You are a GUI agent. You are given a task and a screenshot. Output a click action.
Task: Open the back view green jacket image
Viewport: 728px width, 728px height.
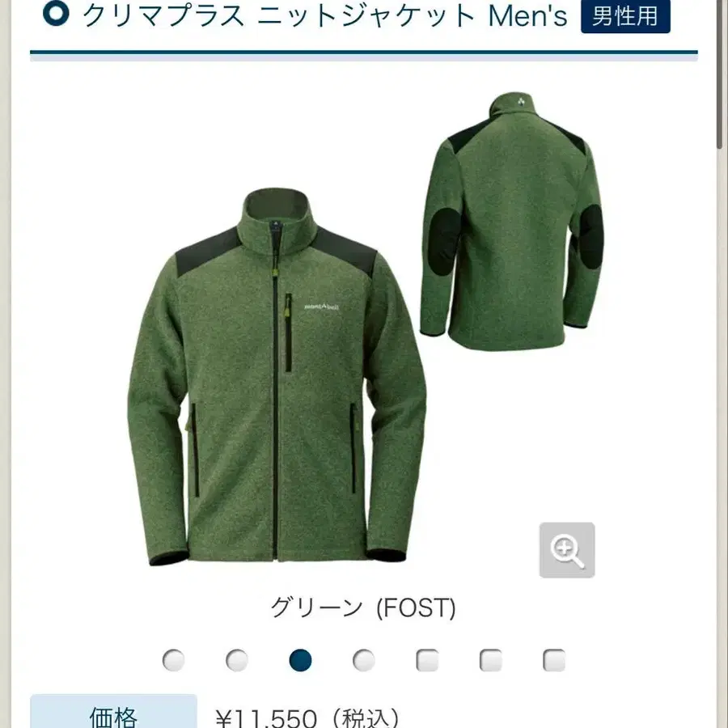pos(512,221)
